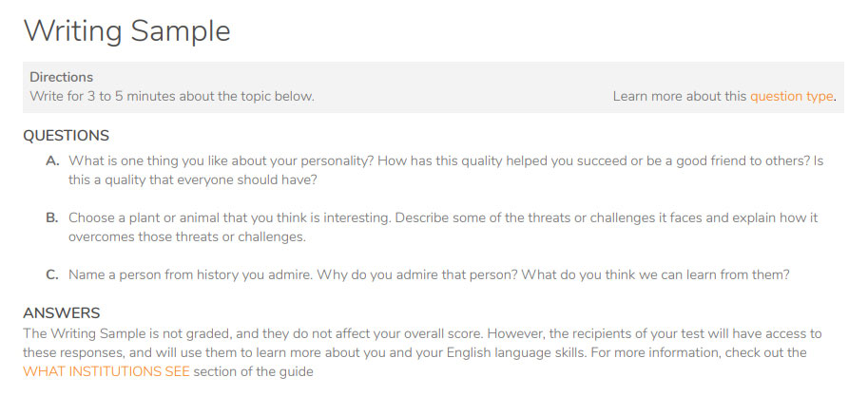Click the ANSWERS section heading
This screenshot has height=396, width=868.
point(62,313)
